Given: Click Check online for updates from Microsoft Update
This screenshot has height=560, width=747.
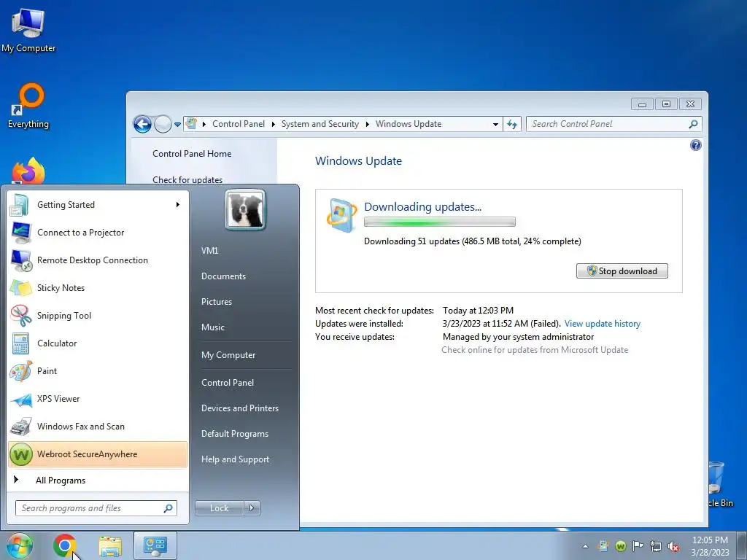Looking at the screenshot, I should click(535, 350).
